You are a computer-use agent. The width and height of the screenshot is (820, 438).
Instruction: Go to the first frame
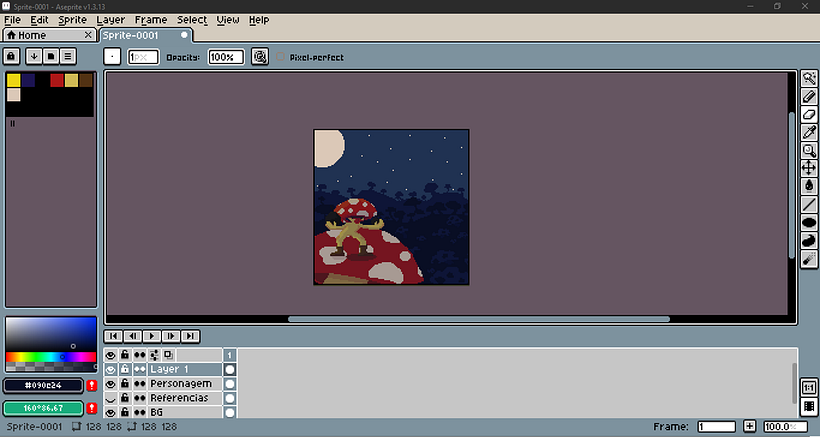pos(113,336)
